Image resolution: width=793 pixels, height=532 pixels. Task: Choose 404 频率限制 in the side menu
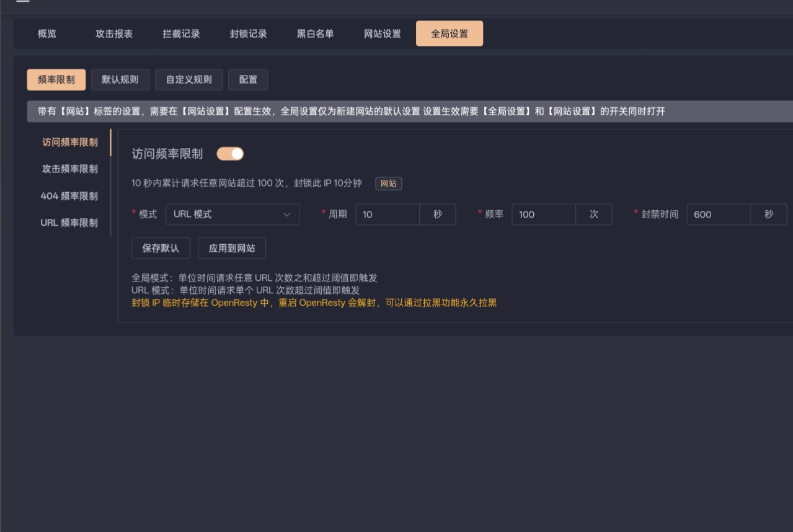pos(69,196)
